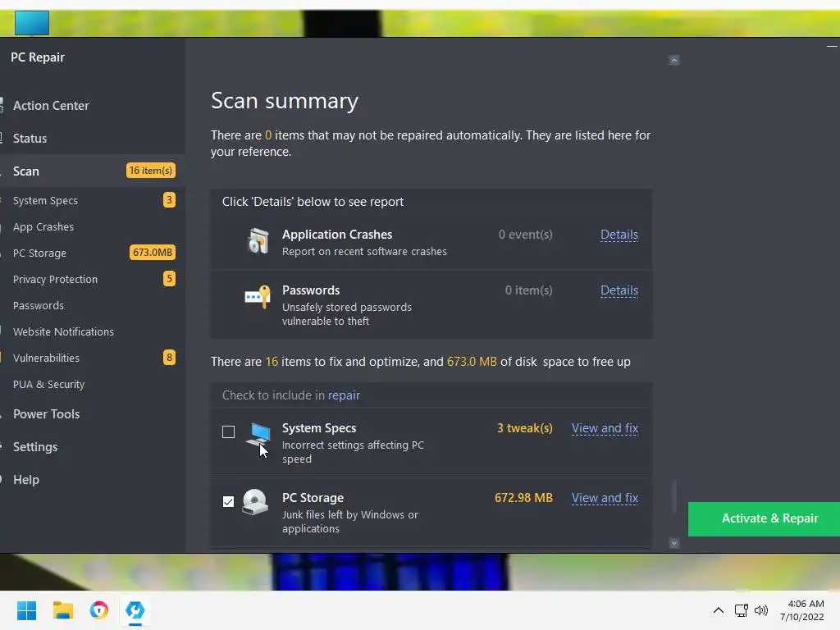This screenshot has height=630, width=840.
Task: Show hidden system tray icons
Action: (x=719, y=610)
